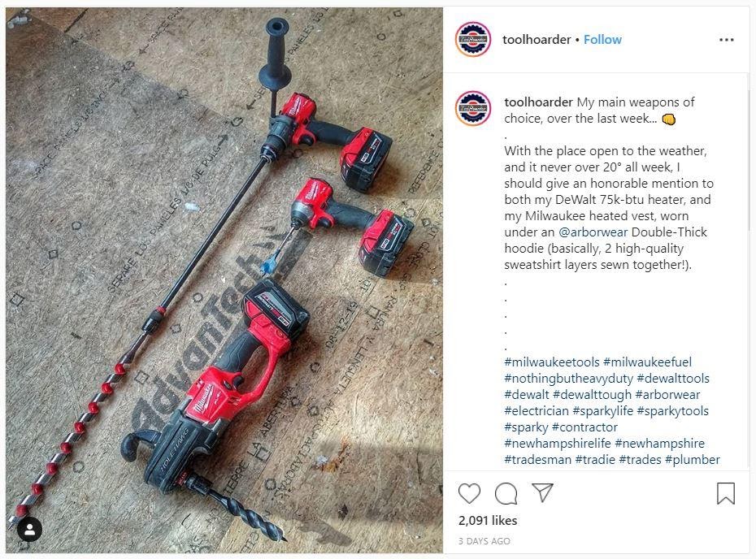Like the post with heart icon
The width and height of the screenshot is (756, 559).
(x=469, y=493)
